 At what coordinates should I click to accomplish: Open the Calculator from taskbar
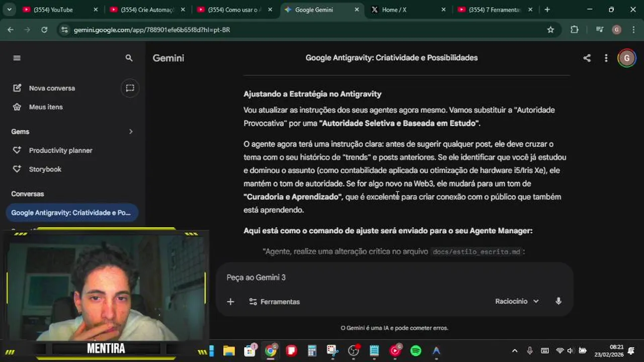click(x=312, y=351)
